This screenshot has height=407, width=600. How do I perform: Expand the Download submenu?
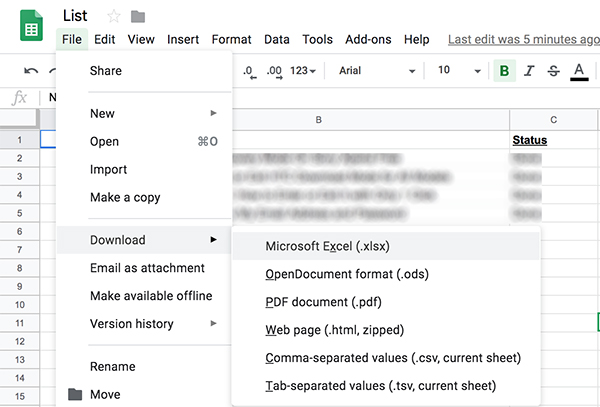tap(144, 240)
